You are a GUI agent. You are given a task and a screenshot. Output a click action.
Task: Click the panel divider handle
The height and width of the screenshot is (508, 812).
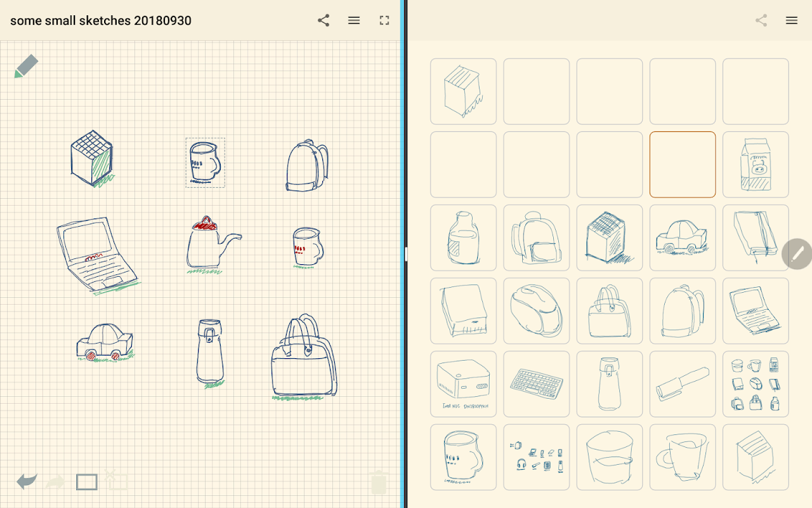tap(405, 254)
